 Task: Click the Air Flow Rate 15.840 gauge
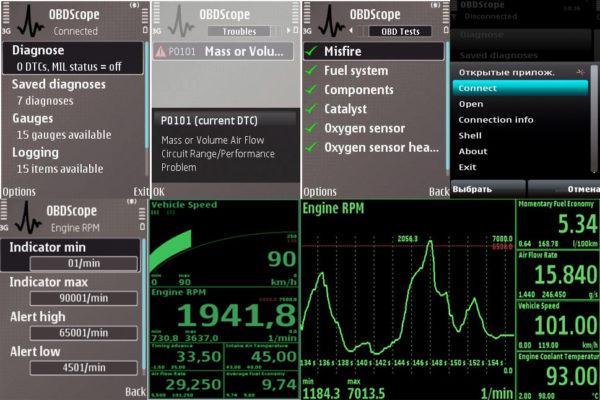(x=558, y=275)
